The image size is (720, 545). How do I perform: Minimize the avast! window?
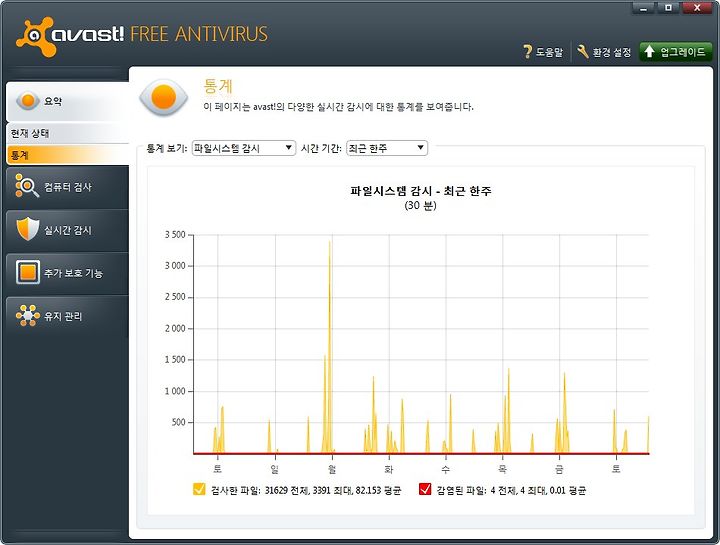[x=644, y=8]
